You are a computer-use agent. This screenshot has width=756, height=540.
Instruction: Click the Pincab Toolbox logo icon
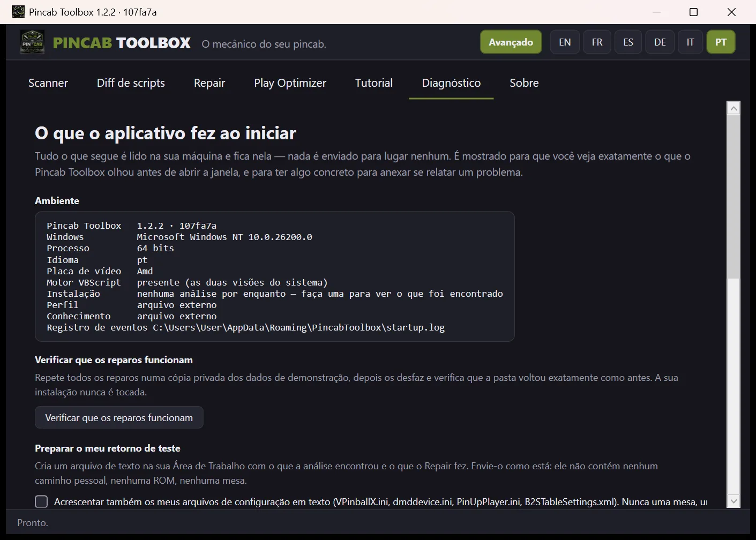32,42
